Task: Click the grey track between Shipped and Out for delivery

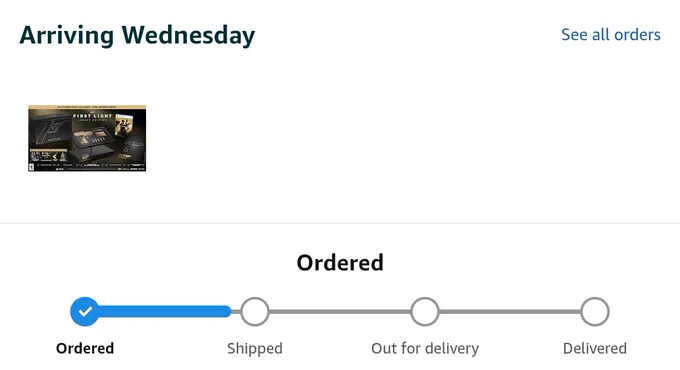Action: (340, 311)
